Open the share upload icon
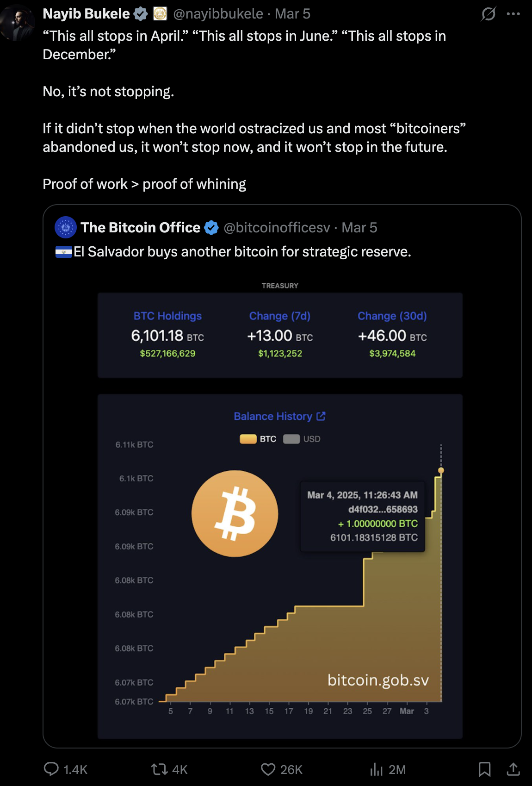This screenshot has width=532, height=786. (513, 769)
